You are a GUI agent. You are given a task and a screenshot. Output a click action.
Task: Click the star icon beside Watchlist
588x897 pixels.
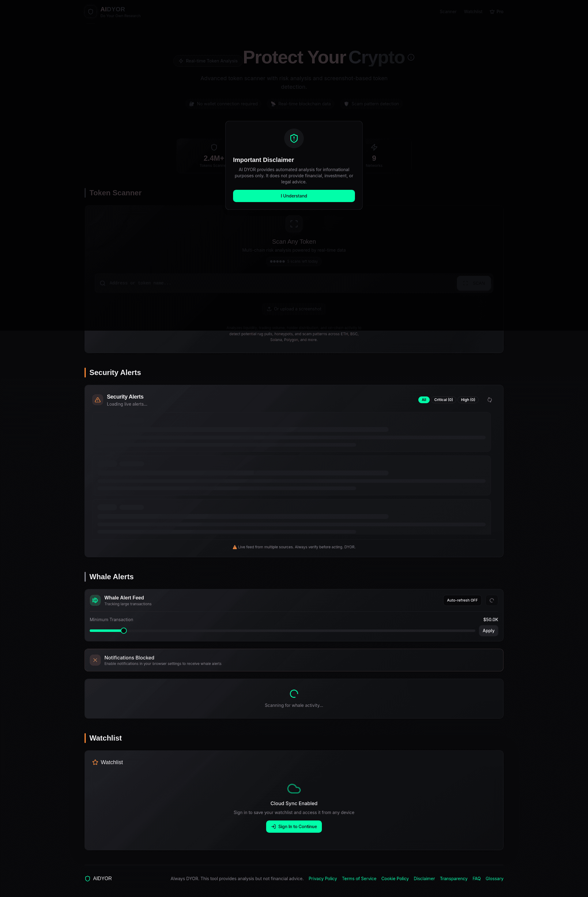[95, 762]
